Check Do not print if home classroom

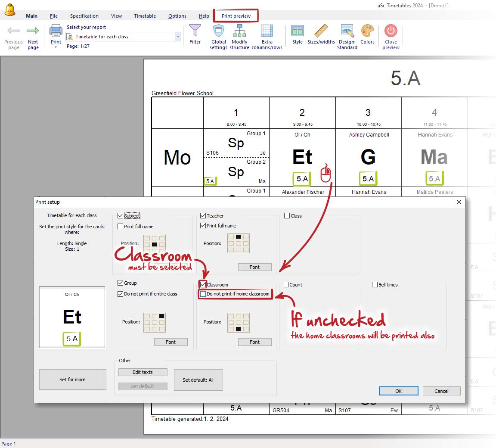203,294
